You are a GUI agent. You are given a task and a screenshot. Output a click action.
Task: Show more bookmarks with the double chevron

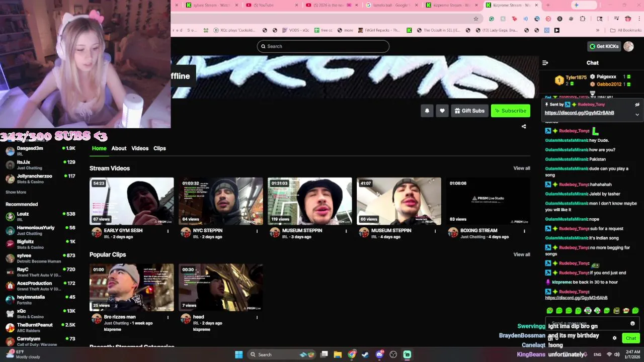point(598,30)
